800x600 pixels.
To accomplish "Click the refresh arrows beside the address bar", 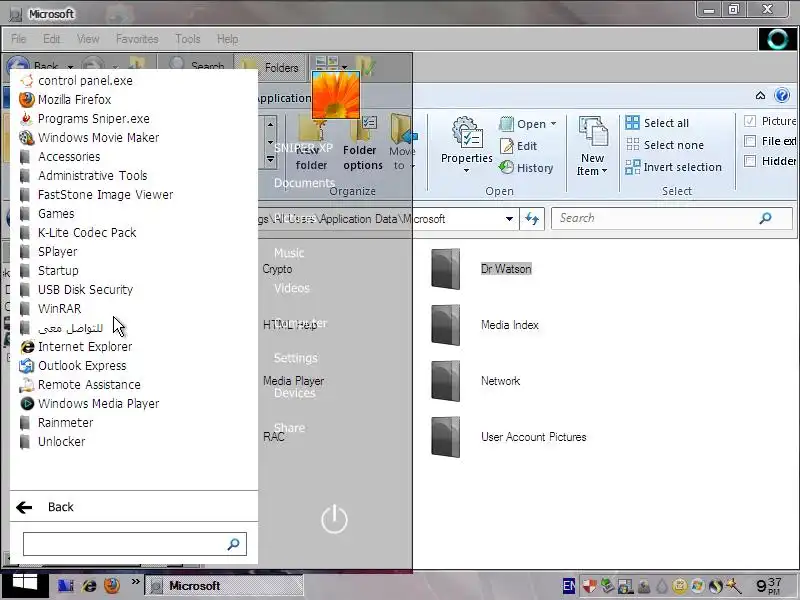I will 532,219.
